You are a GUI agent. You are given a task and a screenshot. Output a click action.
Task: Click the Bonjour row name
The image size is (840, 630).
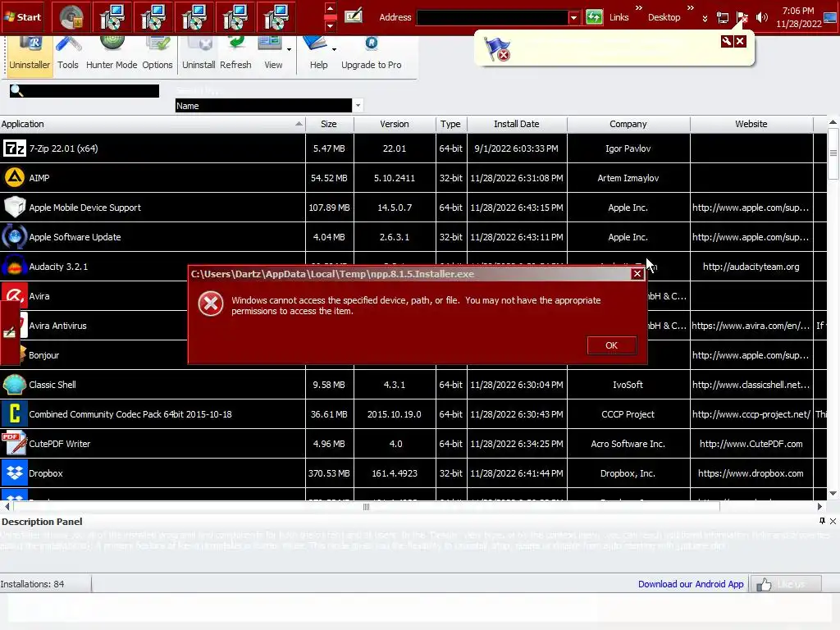[x=44, y=355]
